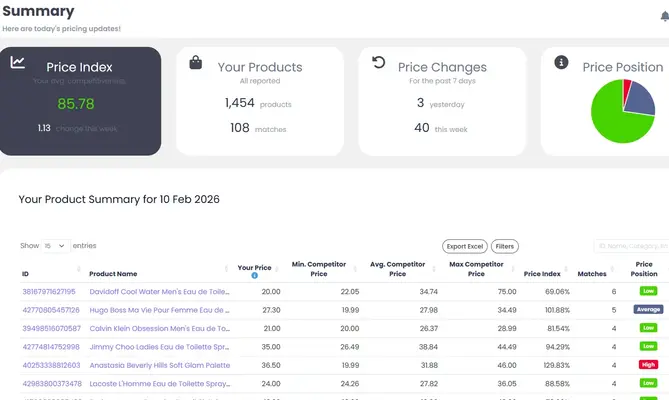This screenshot has height=400, width=669.
Task: Click the Low badge in Davidoff row
Action: point(648,291)
